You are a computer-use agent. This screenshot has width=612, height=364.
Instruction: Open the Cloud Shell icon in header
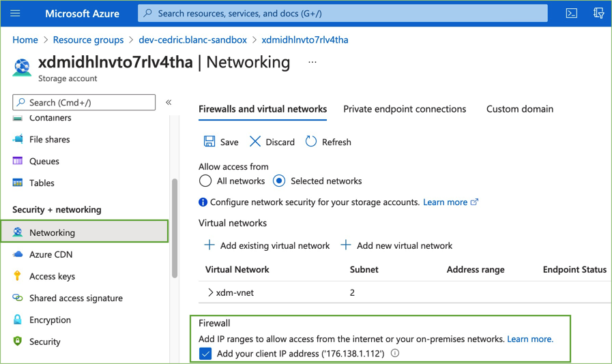572,13
